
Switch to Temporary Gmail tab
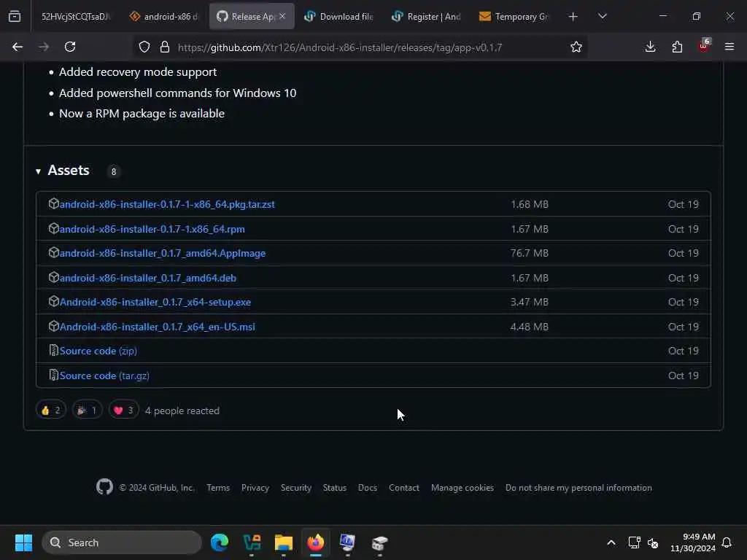[x=514, y=16]
